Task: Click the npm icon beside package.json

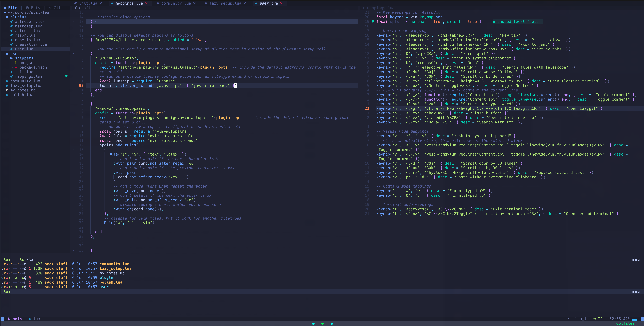Action: pos(16,67)
